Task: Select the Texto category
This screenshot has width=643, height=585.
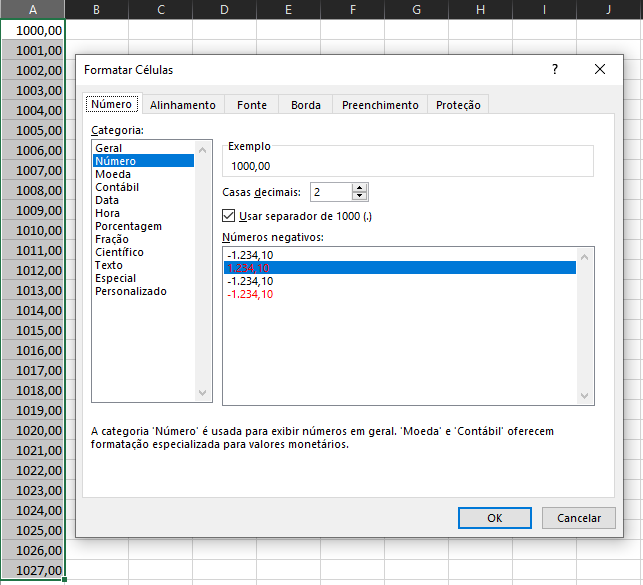Action: click(144, 265)
